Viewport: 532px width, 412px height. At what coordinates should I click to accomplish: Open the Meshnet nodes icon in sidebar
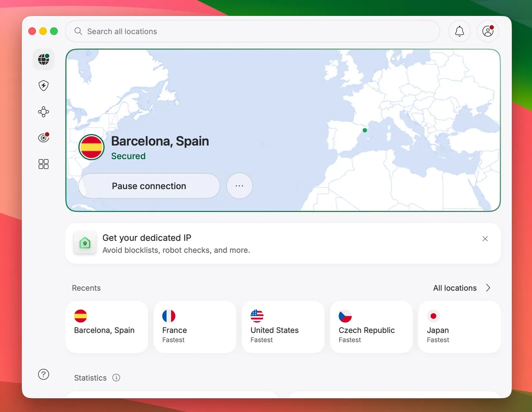click(43, 112)
